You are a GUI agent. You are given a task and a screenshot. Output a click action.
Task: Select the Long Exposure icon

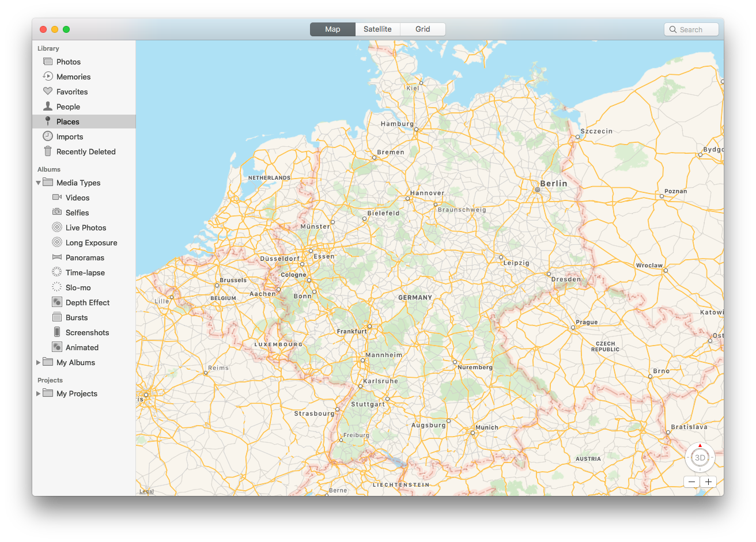[x=57, y=242]
